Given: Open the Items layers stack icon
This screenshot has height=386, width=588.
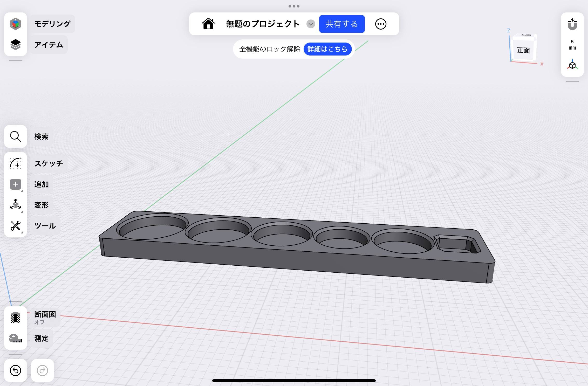Looking at the screenshot, I should (x=16, y=45).
